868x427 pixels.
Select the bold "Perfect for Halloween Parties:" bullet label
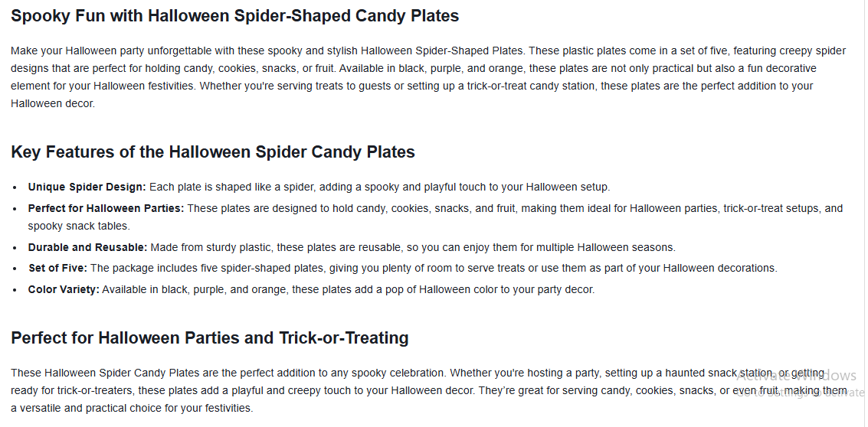click(106, 208)
